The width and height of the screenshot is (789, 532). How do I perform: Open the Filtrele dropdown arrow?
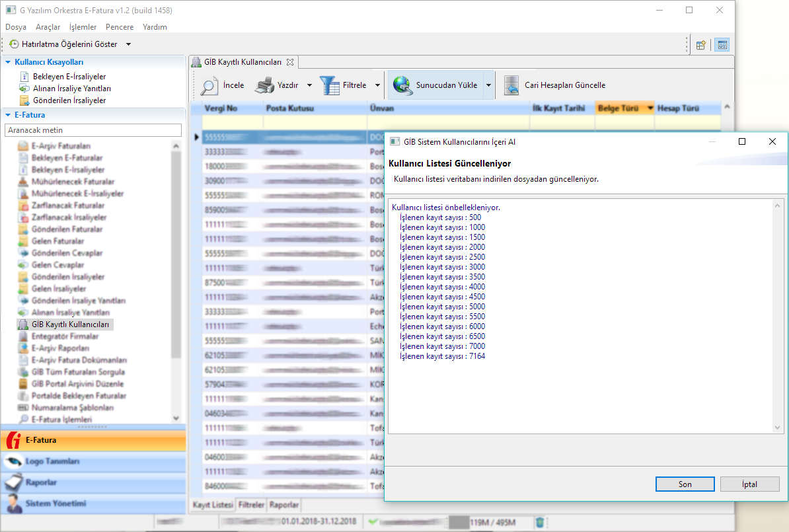click(377, 85)
